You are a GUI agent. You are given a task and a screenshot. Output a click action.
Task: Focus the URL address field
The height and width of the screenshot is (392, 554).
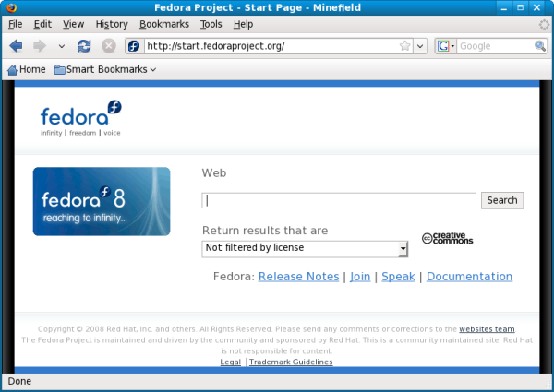[x=271, y=46]
